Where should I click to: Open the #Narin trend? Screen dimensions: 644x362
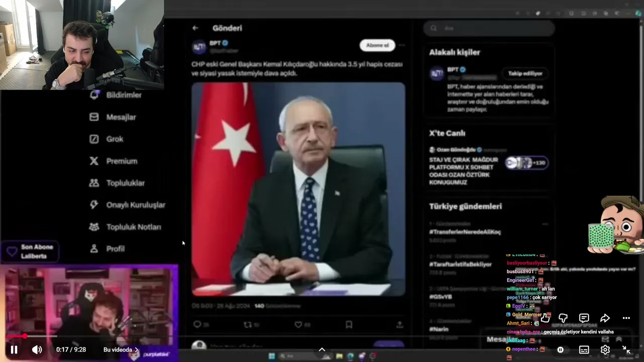point(439,329)
